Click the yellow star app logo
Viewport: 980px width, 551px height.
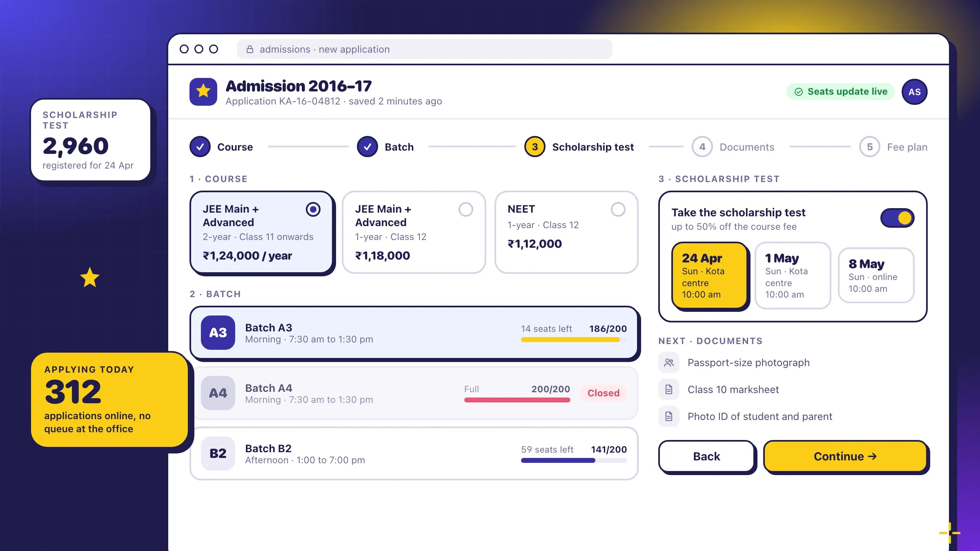(203, 92)
